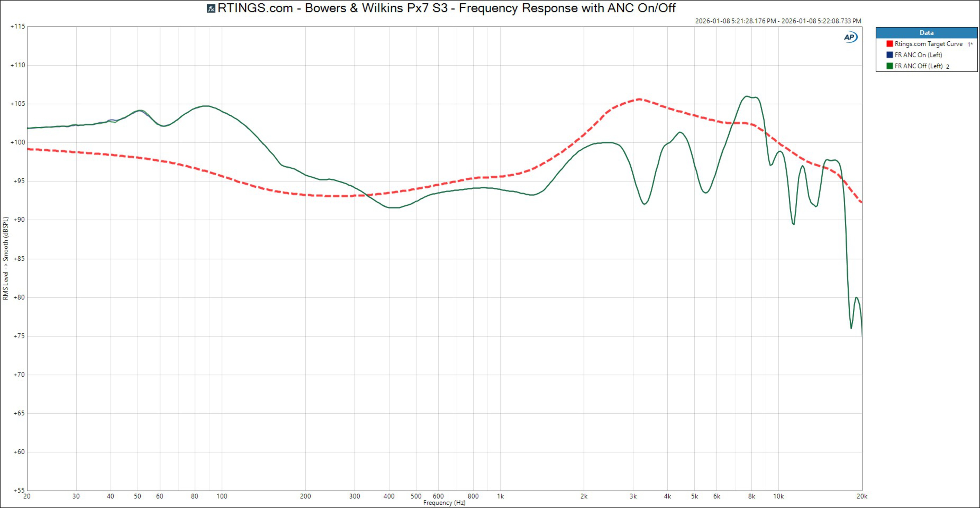Click the red Rtings.com Target Curve swatch
Viewport: 980px width, 508px height.
[889, 44]
